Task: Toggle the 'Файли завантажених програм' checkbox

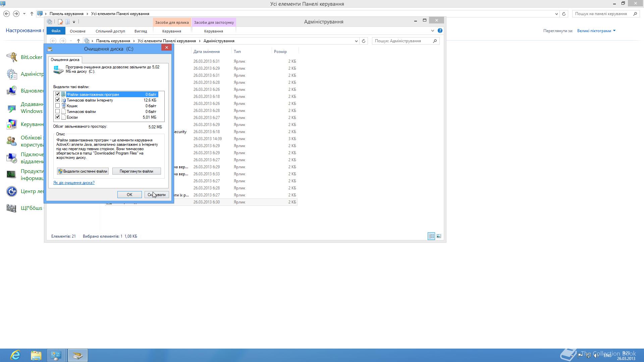Action: tap(58, 94)
